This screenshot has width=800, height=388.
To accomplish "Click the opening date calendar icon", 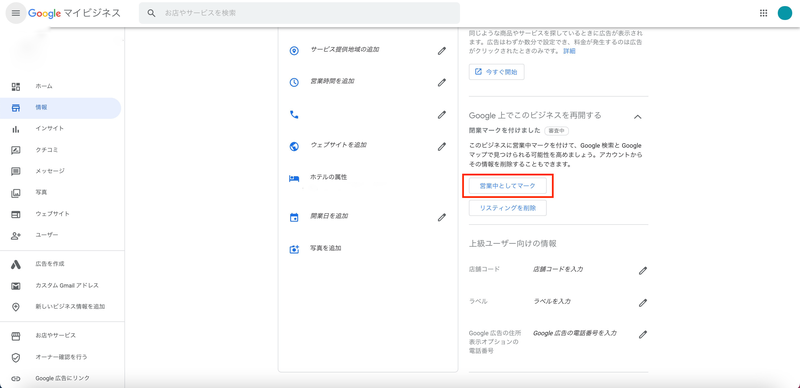I will tap(294, 217).
